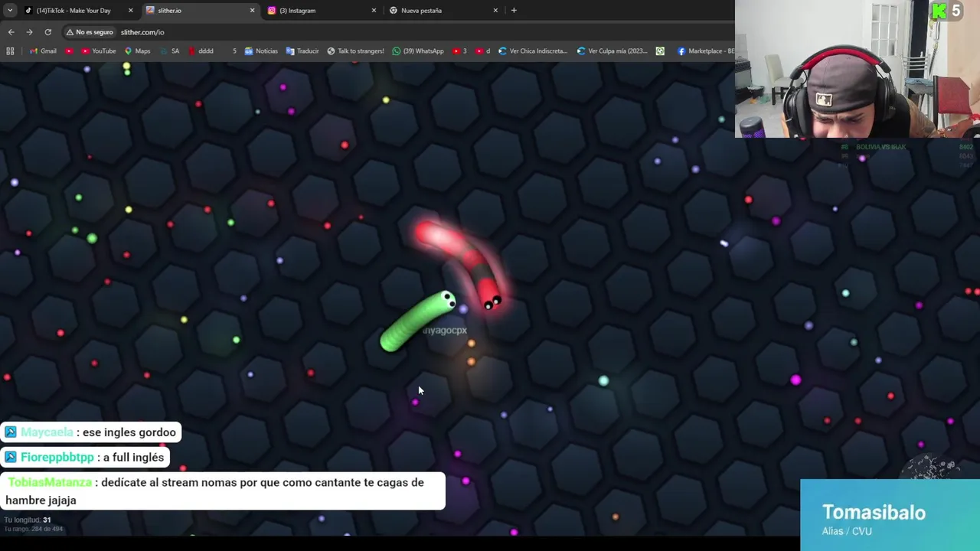Viewport: 980px width, 551px height.
Task: Open the (39) WhatsApp bookmark
Action: (x=417, y=51)
